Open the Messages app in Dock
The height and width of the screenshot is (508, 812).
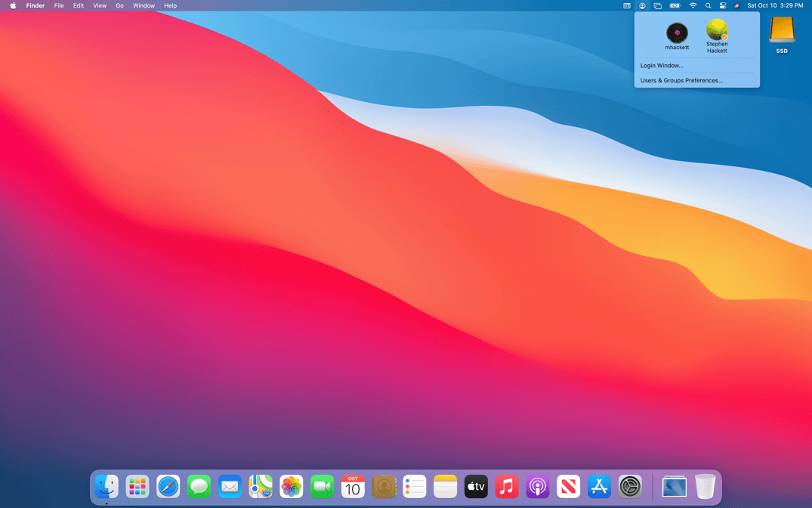point(199,487)
